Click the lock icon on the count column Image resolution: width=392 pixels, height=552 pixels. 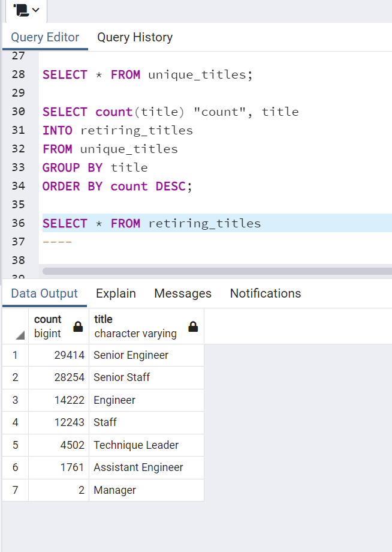pyautogui.click(x=77, y=326)
